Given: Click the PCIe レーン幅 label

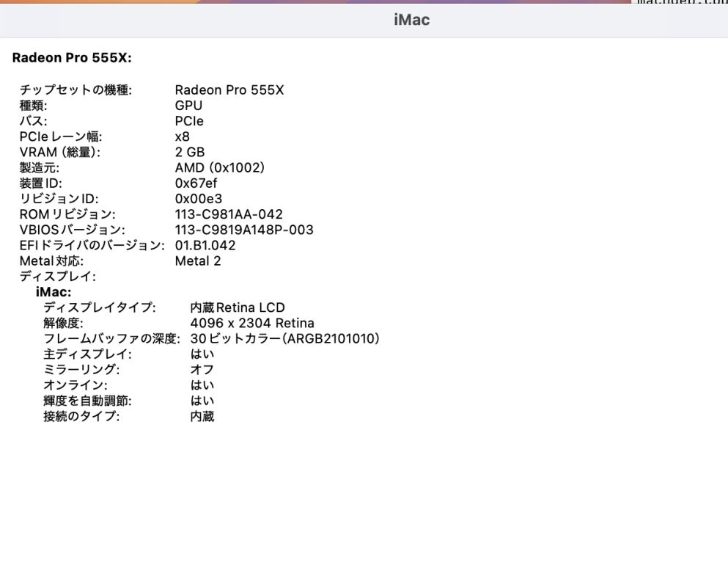Looking at the screenshot, I should (61, 136).
